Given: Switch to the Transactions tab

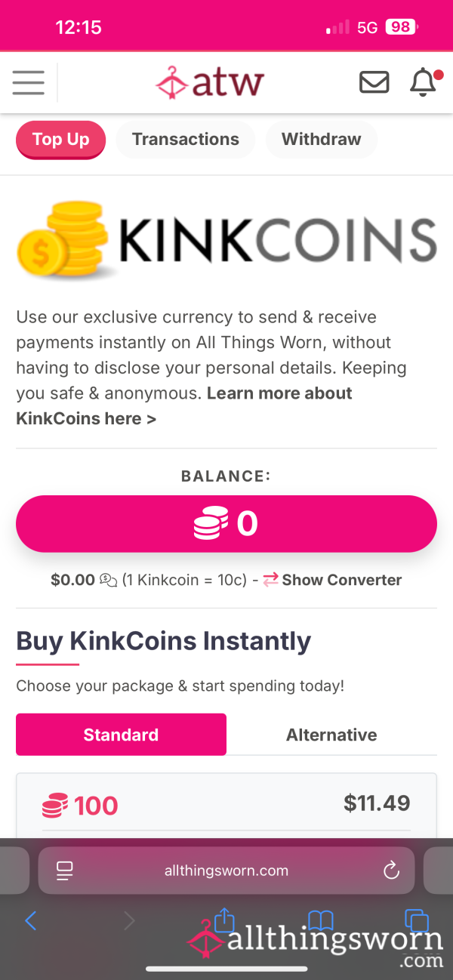Looking at the screenshot, I should (x=186, y=140).
